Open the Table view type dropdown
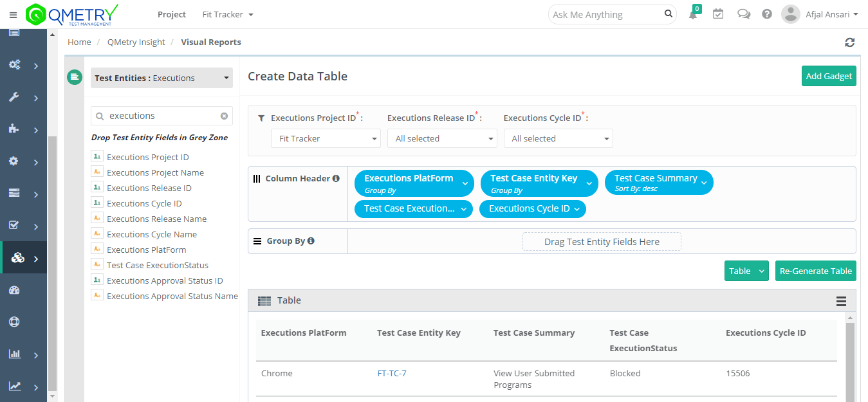The height and width of the screenshot is (402, 868). coord(746,271)
